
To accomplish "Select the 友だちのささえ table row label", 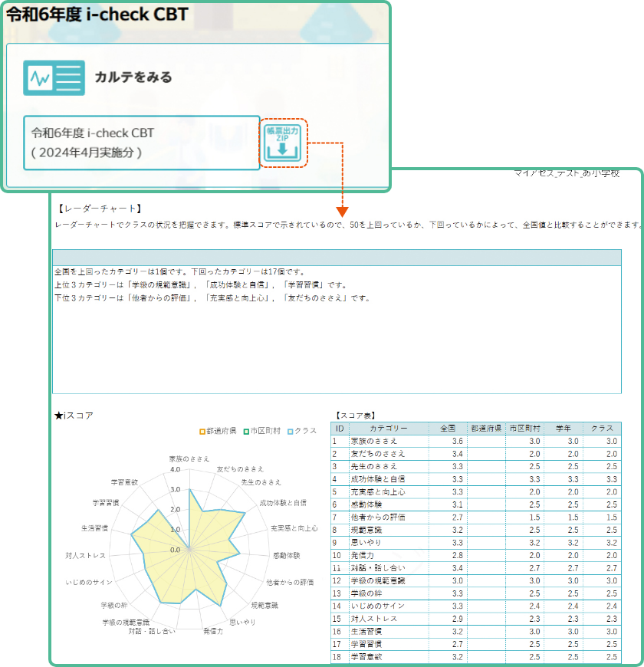I will [378, 454].
